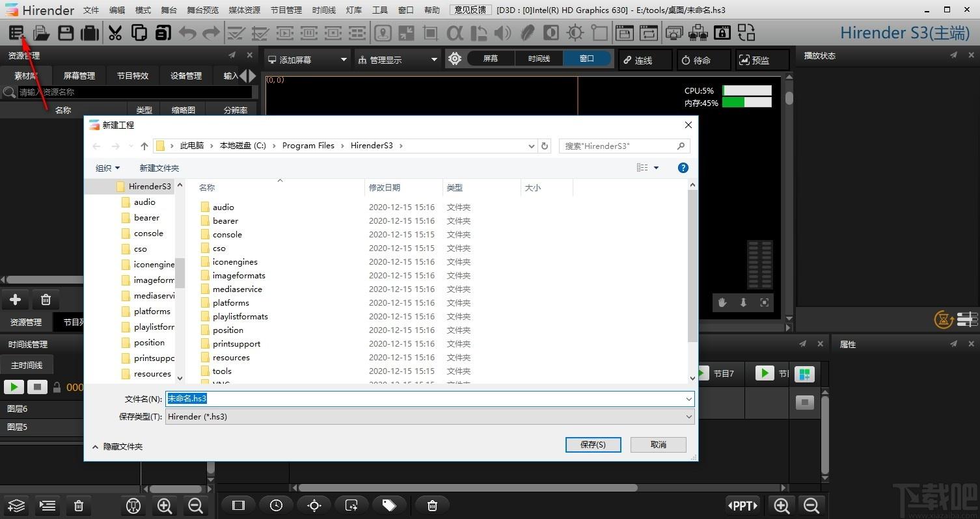
Task: Open the 舞台预览 menu
Action: point(202,10)
